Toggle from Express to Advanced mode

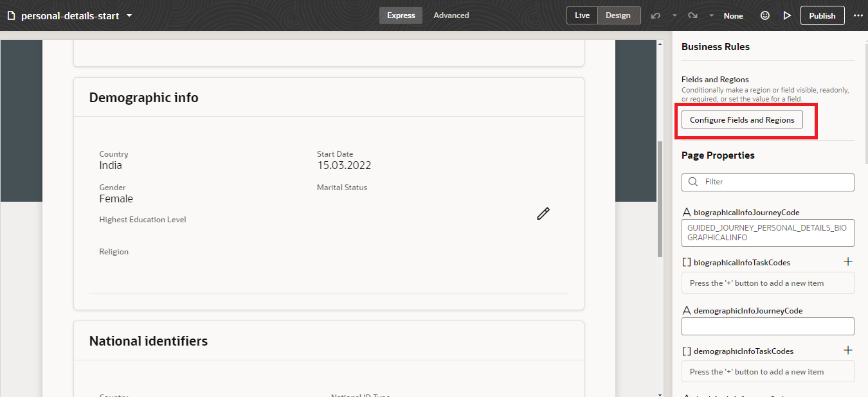pos(451,15)
